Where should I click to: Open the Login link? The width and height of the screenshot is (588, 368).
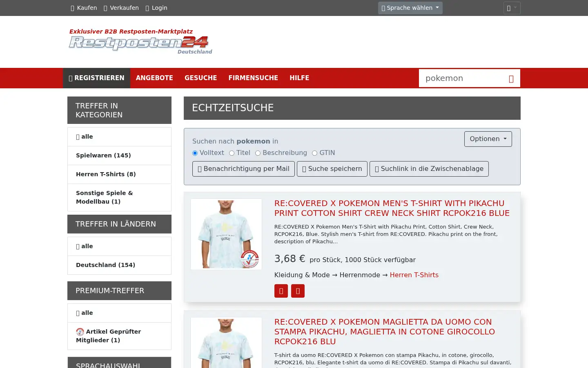pos(156,8)
